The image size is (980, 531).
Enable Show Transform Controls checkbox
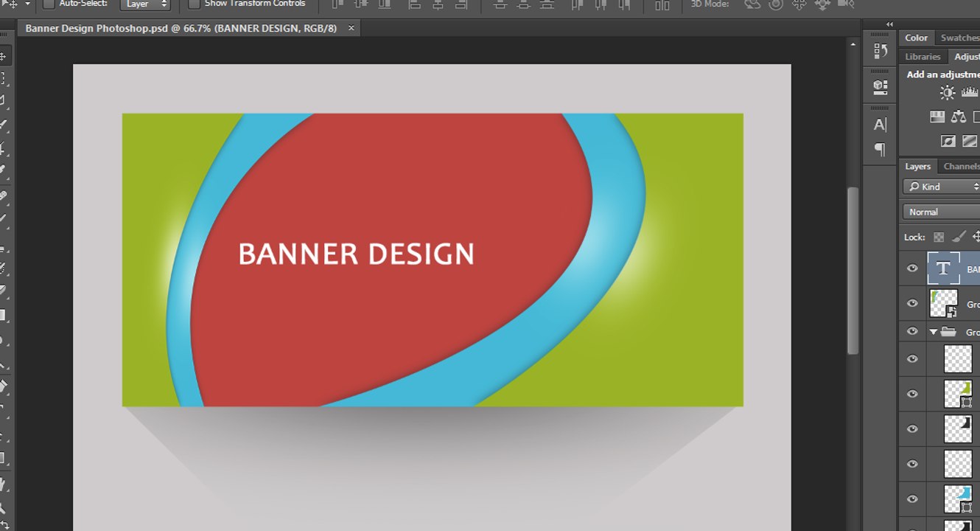(194, 4)
